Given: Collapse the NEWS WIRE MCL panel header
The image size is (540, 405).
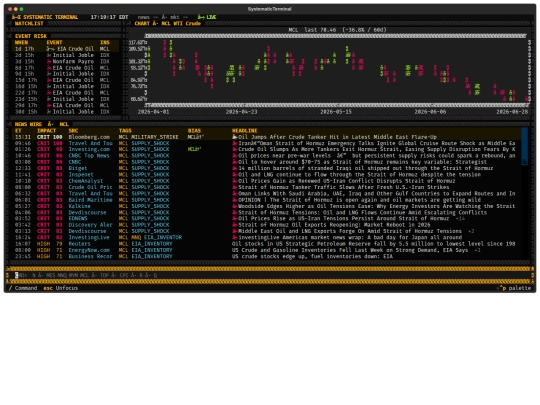Looking at the screenshot, I should tap(41, 124).
